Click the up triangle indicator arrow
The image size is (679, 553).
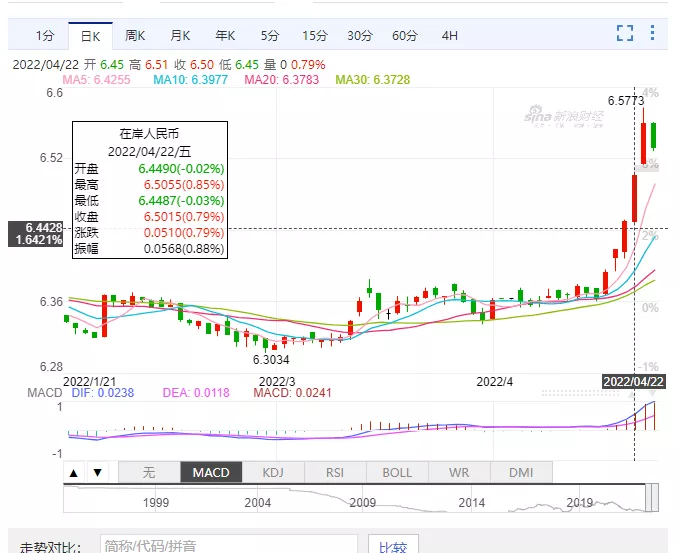74,472
